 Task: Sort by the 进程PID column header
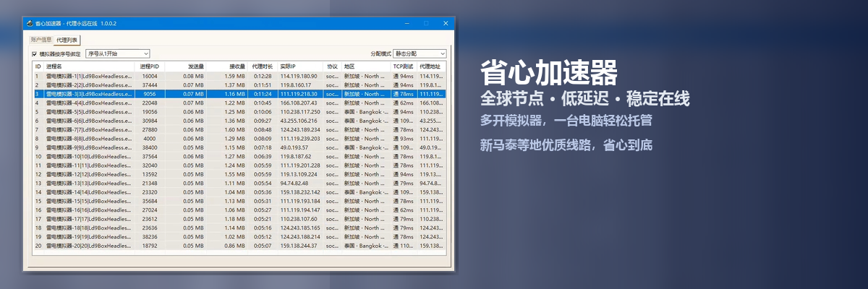150,66
